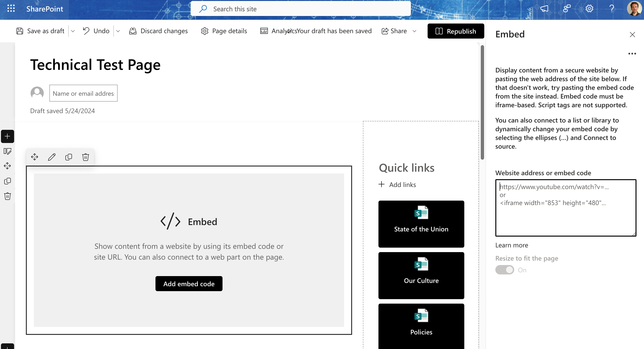Click the web part edit pencil icon
644x349 pixels.
(52, 157)
